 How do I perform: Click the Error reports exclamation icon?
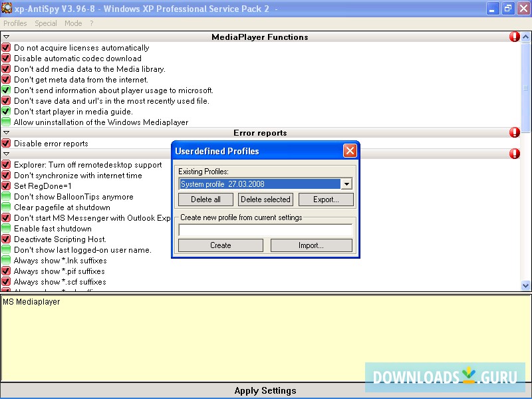click(x=515, y=132)
